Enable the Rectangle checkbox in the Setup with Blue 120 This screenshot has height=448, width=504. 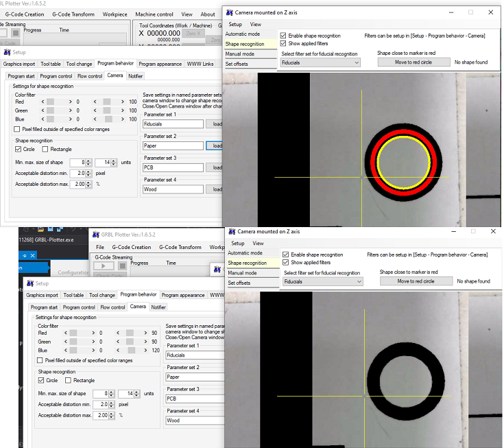pyautogui.click(x=68, y=380)
